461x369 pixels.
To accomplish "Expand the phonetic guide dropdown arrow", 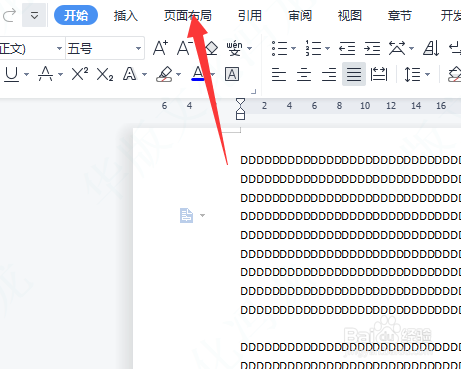I will (249, 49).
